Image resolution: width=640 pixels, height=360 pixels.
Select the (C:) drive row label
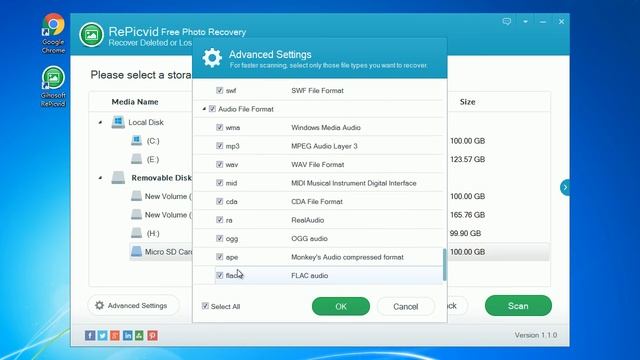(153, 141)
